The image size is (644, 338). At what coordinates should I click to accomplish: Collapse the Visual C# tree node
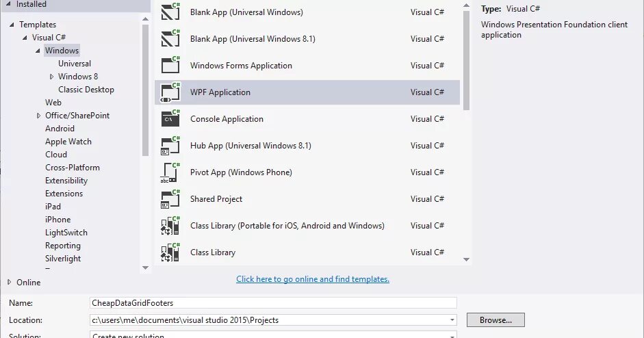[x=25, y=38]
